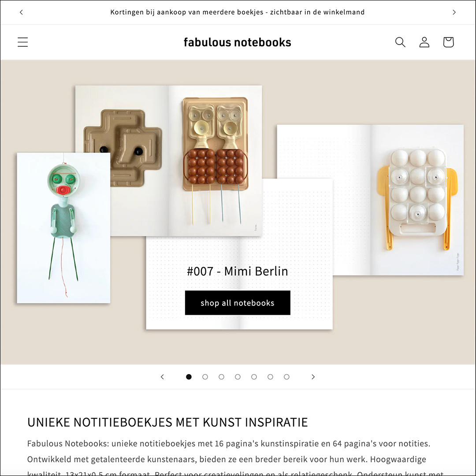476x476 pixels.
Task: Jump to the fourth slide dot
Action: pos(238,377)
